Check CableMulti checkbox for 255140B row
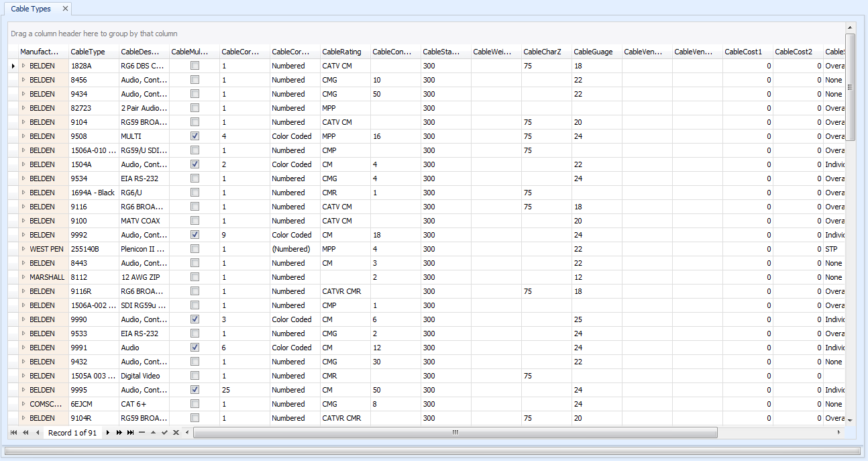Screen dimensions: 868x461 195,249
